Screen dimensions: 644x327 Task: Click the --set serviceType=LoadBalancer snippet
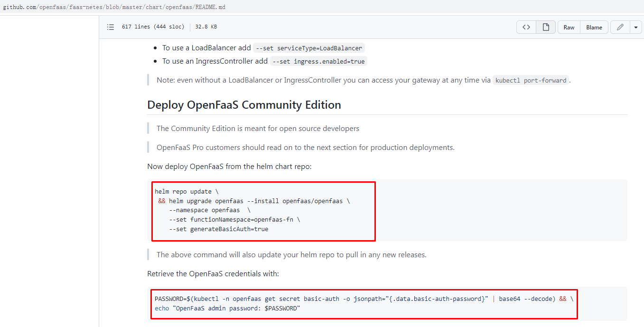click(x=309, y=48)
